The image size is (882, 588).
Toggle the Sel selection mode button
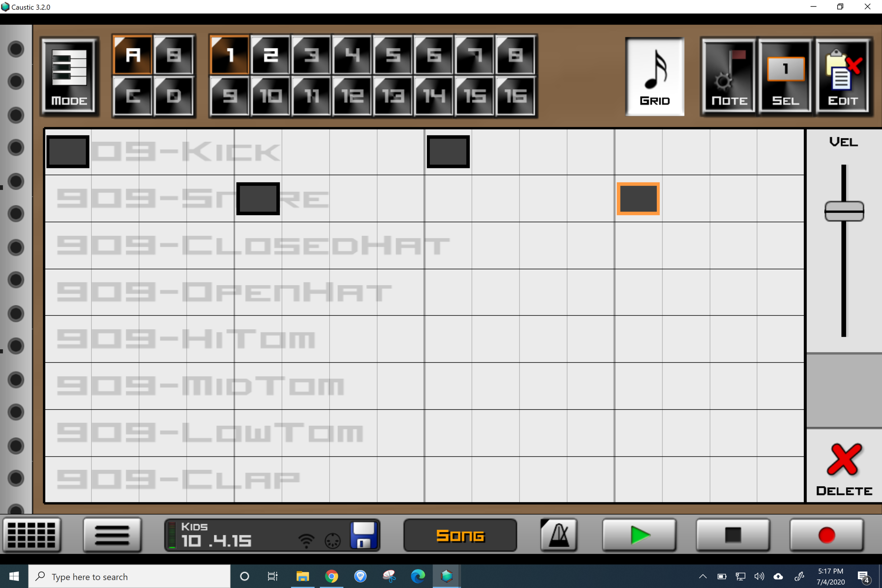785,77
